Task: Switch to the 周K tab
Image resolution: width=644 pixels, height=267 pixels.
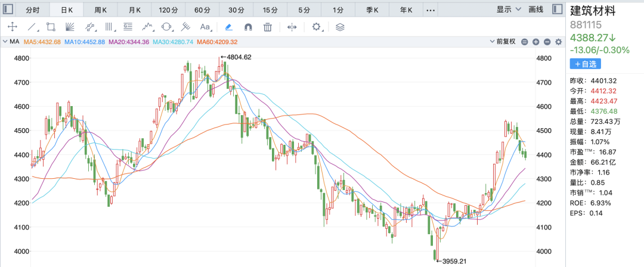Action: pos(101,10)
